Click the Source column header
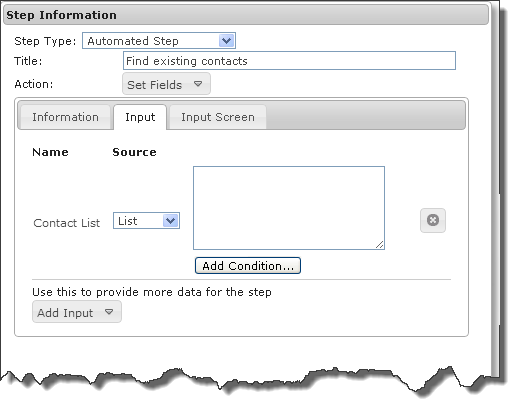Viewport: 515px width, 412px height. pos(134,152)
